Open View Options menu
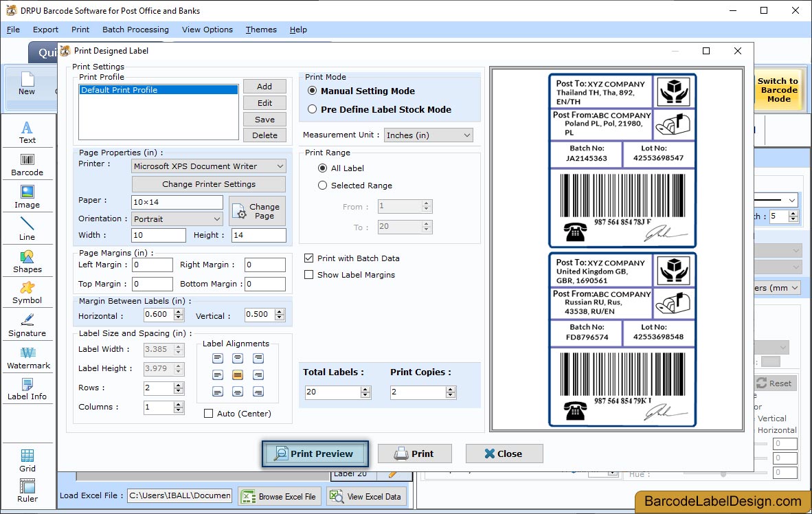The image size is (812, 514). pyautogui.click(x=207, y=30)
